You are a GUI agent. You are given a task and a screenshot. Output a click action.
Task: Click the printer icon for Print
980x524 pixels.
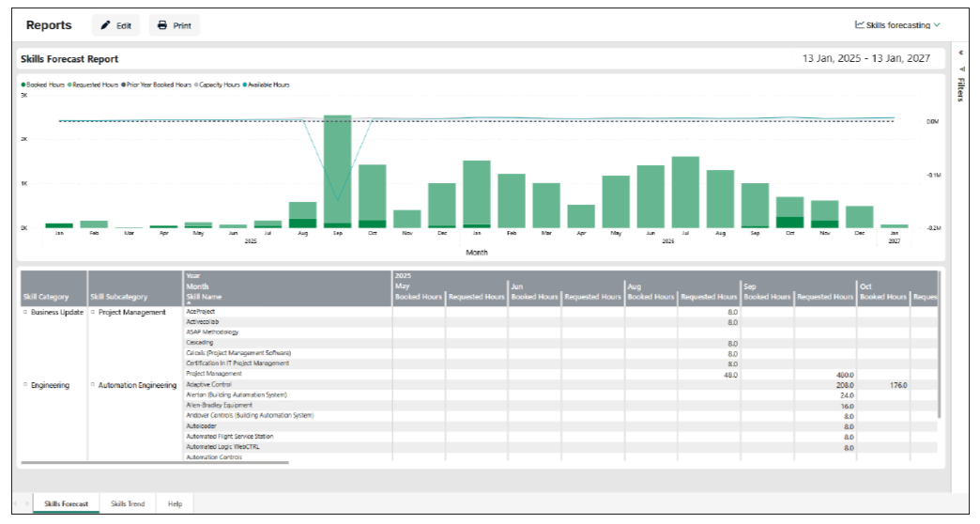[162, 25]
